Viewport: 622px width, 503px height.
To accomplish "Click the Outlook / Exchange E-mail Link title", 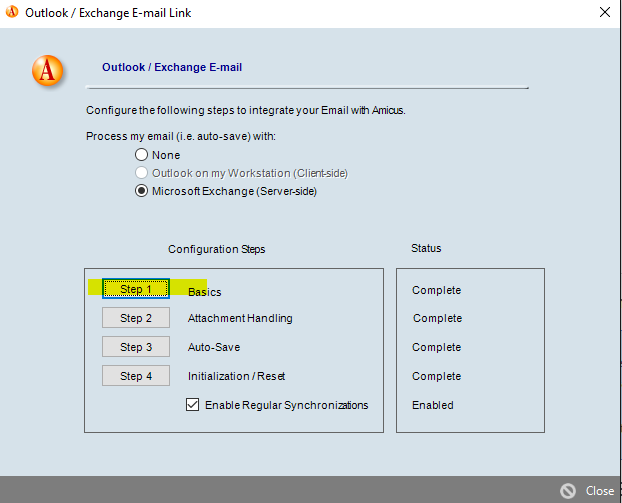I will click(108, 13).
